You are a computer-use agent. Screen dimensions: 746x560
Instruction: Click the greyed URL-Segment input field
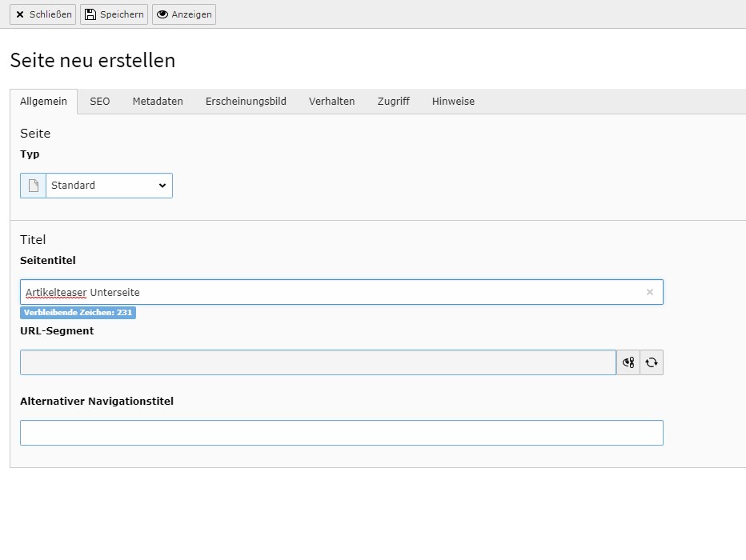[318, 362]
